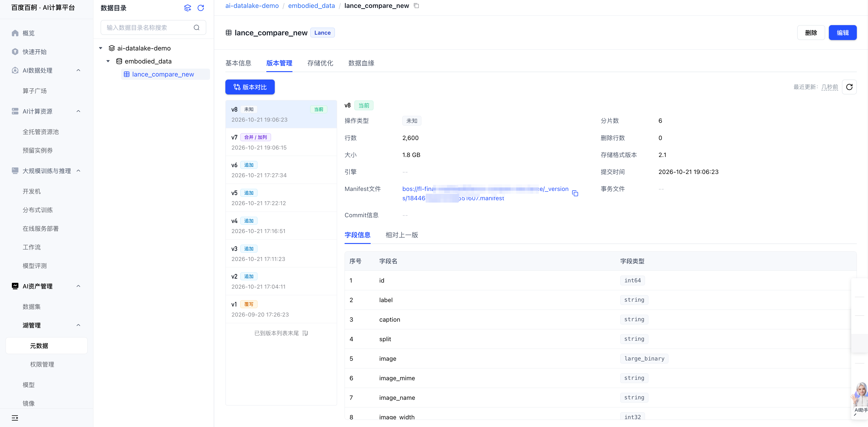Open 数据集 in the sidebar
This screenshot has height=427, width=868.
32,307
